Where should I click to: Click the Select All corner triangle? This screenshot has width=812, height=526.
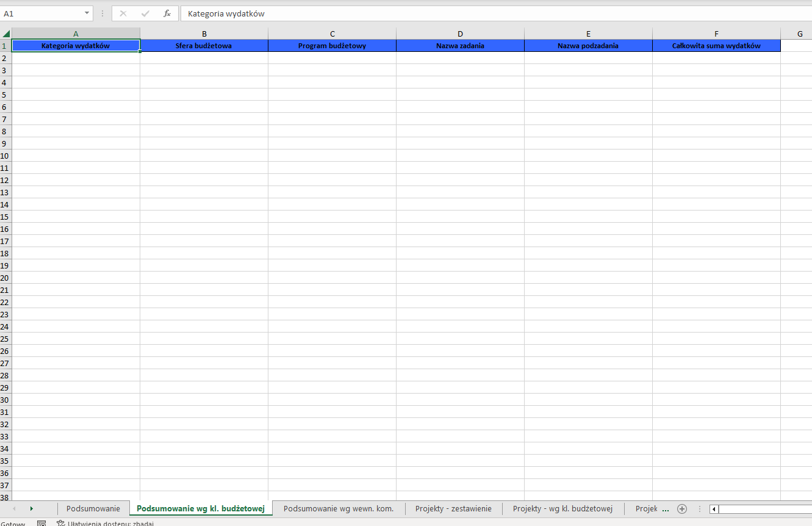coord(6,34)
